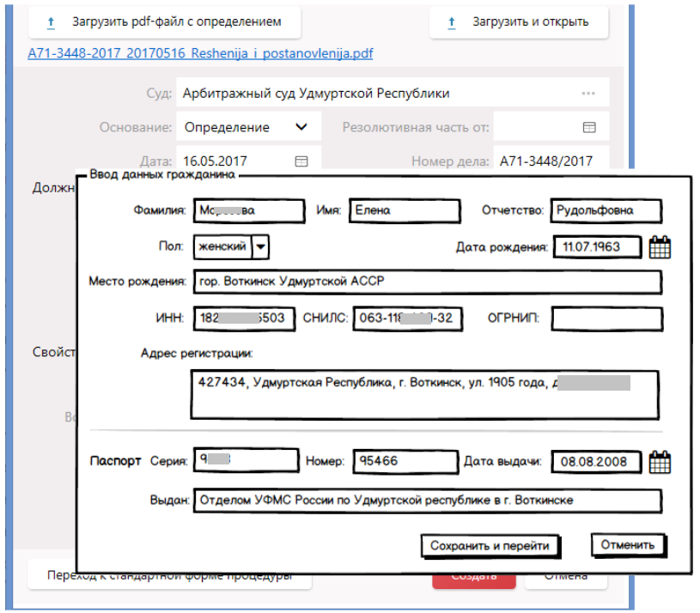Click the empty ОГРНИП input field
The width and height of the screenshot is (700, 613).
coord(606,319)
